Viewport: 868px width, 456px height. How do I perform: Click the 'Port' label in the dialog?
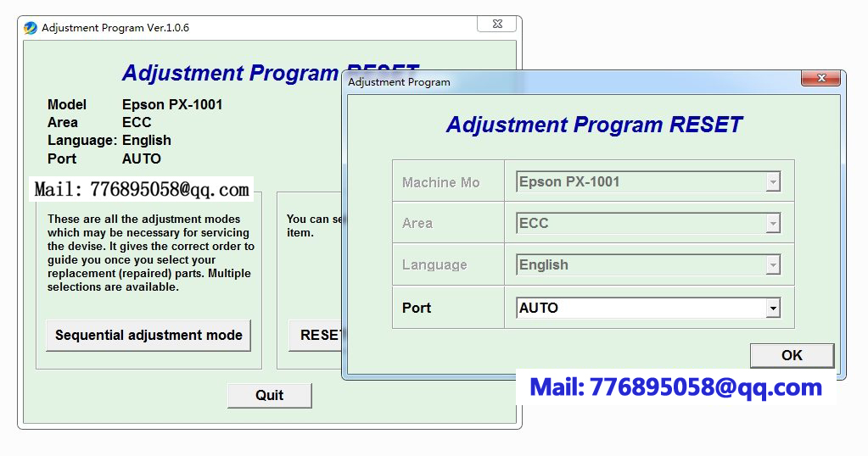pos(417,308)
